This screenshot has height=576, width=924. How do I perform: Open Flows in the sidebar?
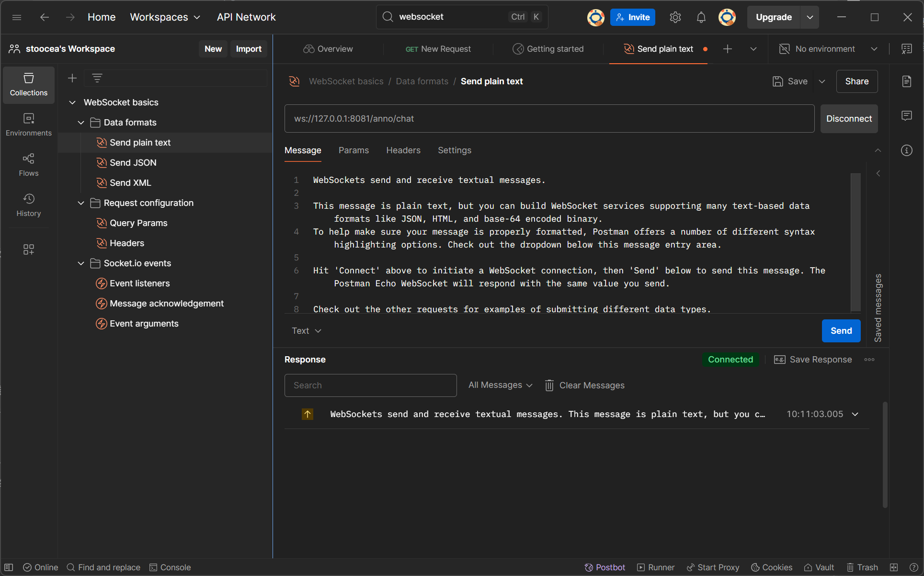pyautogui.click(x=29, y=165)
